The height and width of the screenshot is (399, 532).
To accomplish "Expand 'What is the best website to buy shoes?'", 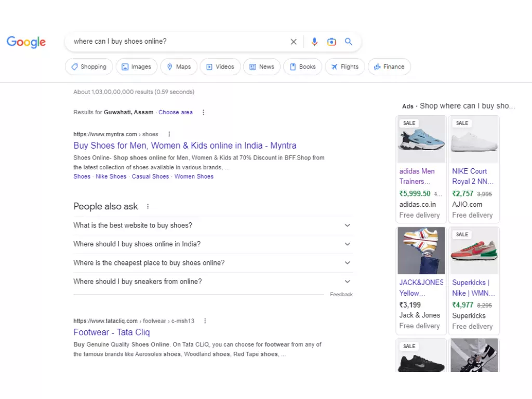I will click(213, 225).
